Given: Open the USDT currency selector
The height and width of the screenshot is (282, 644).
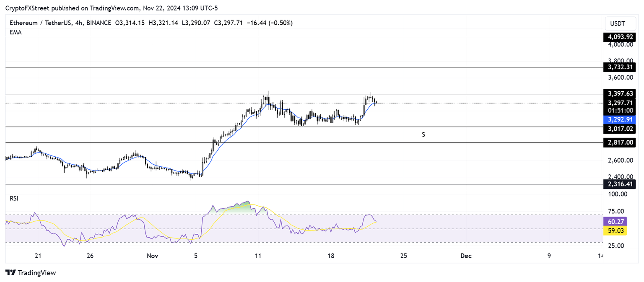Looking at the screenshot, I should click(x=620, y=23).
